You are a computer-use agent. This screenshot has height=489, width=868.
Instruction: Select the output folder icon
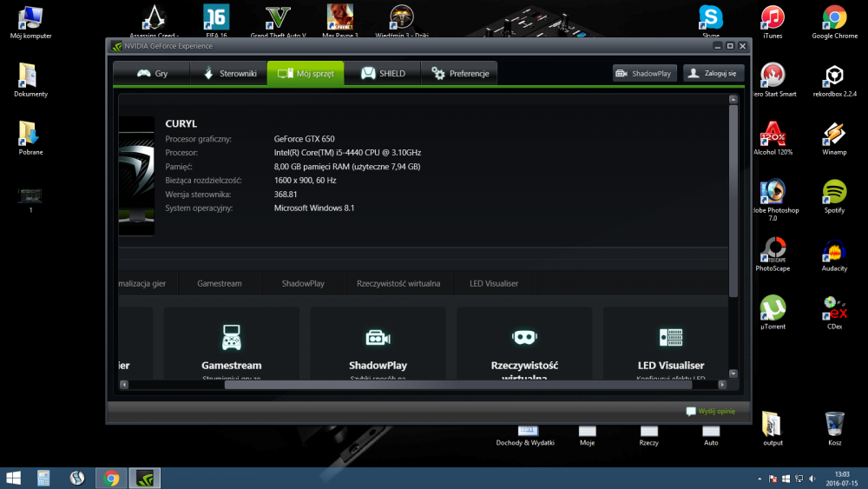[773, 429]
